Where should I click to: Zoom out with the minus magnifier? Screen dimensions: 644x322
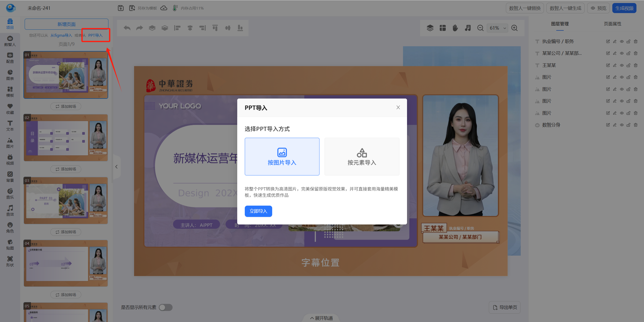480,28
